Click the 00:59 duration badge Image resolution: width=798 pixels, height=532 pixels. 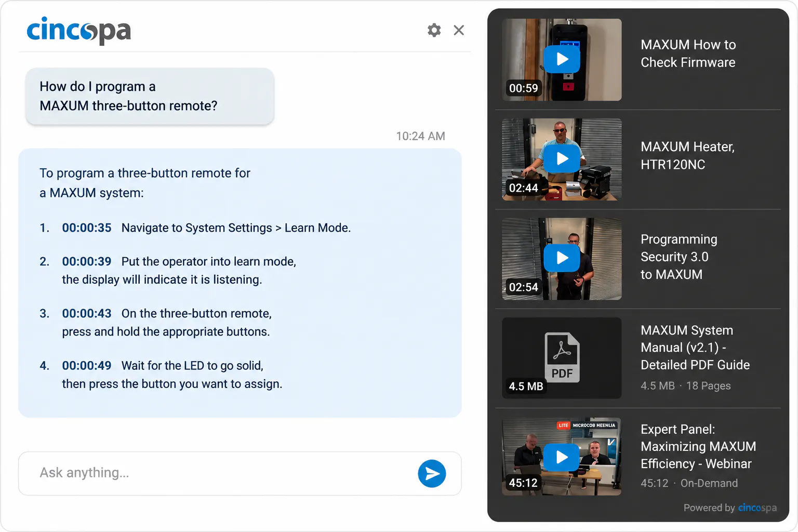tap(523, 88)
